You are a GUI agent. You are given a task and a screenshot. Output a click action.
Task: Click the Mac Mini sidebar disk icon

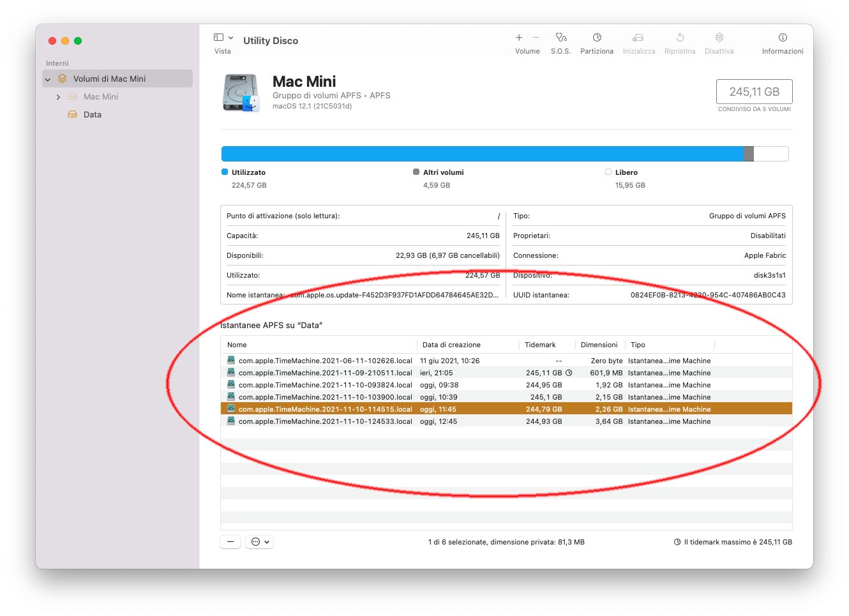tap(73, 96)
